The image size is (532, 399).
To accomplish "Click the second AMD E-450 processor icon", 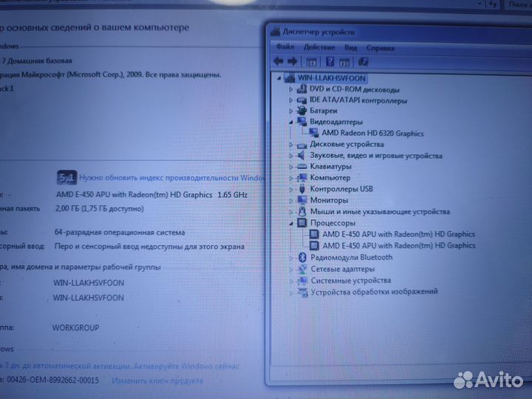I will (315, 245).
